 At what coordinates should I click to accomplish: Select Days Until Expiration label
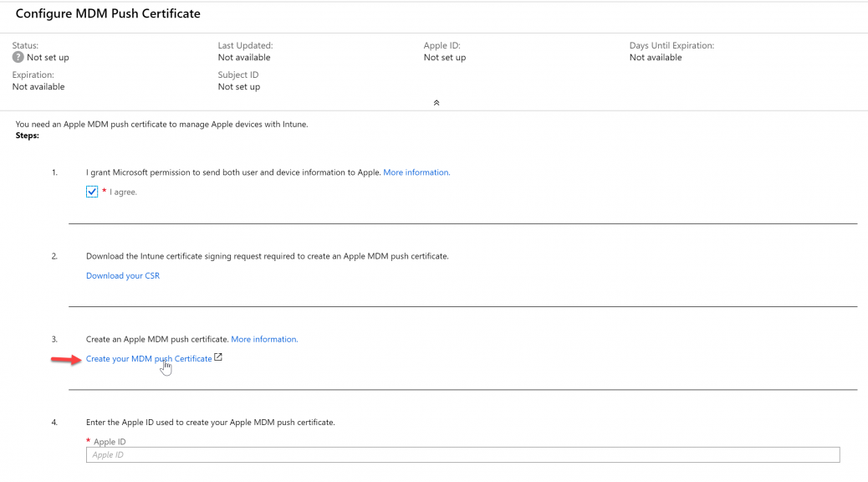[672, 45]
